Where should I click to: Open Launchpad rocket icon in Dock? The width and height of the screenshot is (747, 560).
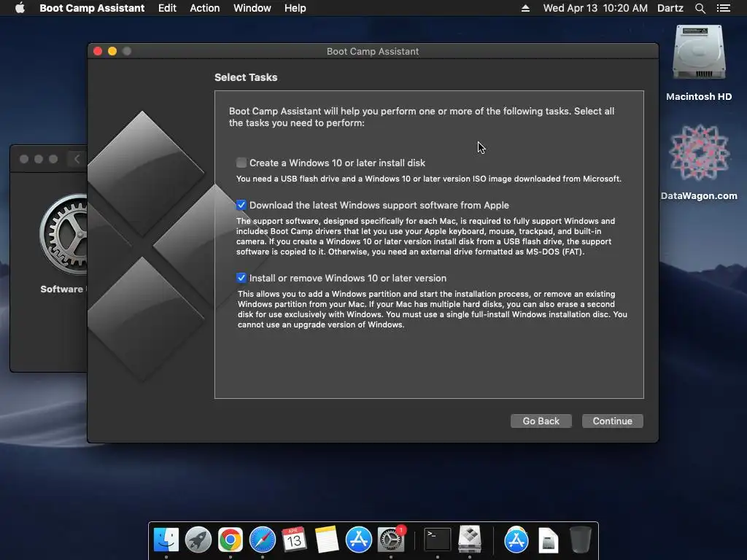coord(198,540)
